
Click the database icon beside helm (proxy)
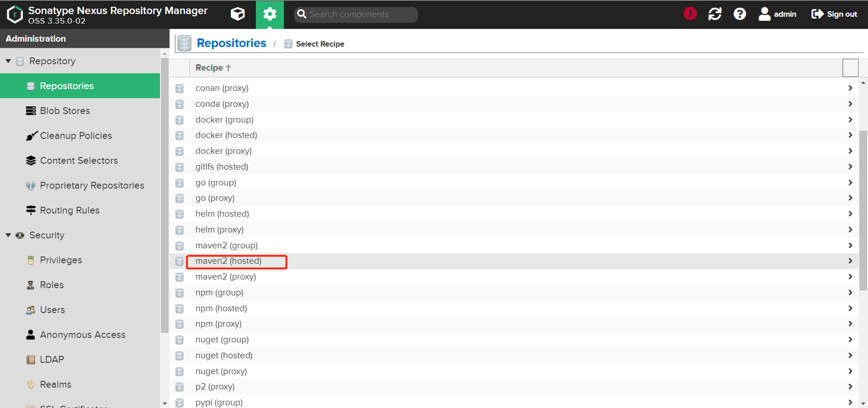pos(179,230)
